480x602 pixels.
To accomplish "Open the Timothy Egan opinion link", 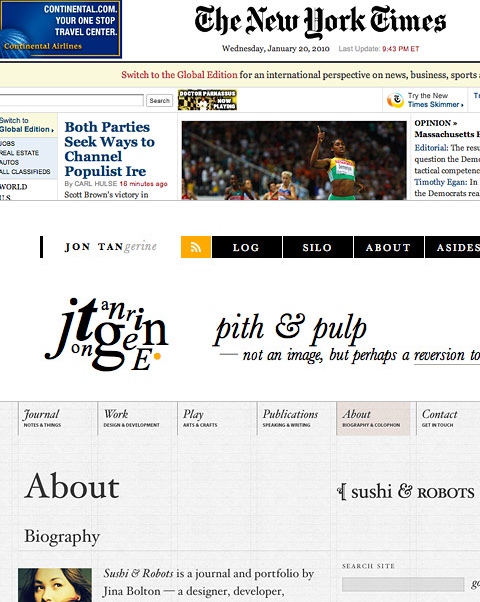I will (441, 182).
